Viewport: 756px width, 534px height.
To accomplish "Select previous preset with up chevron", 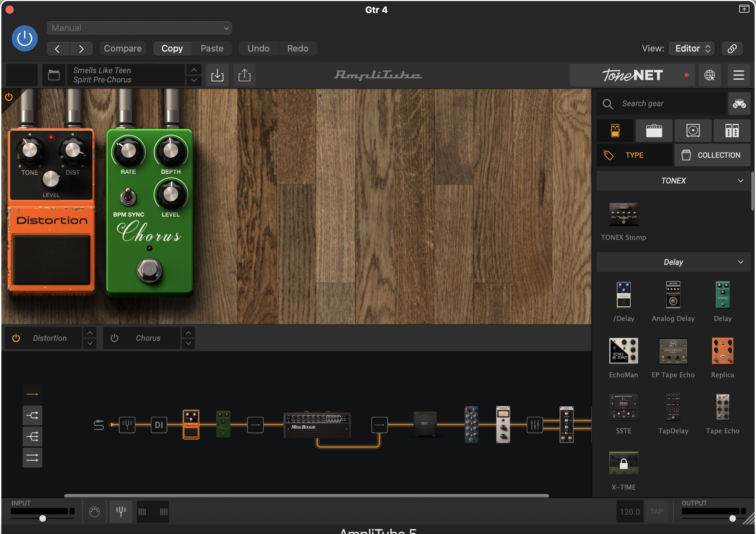I will [194, 70].
